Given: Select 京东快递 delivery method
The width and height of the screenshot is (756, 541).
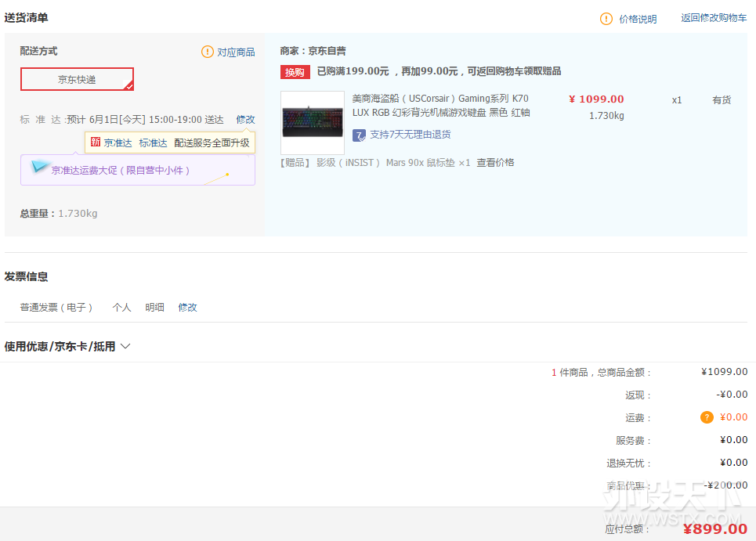Looking at the screenshot, I should point(77,79).
